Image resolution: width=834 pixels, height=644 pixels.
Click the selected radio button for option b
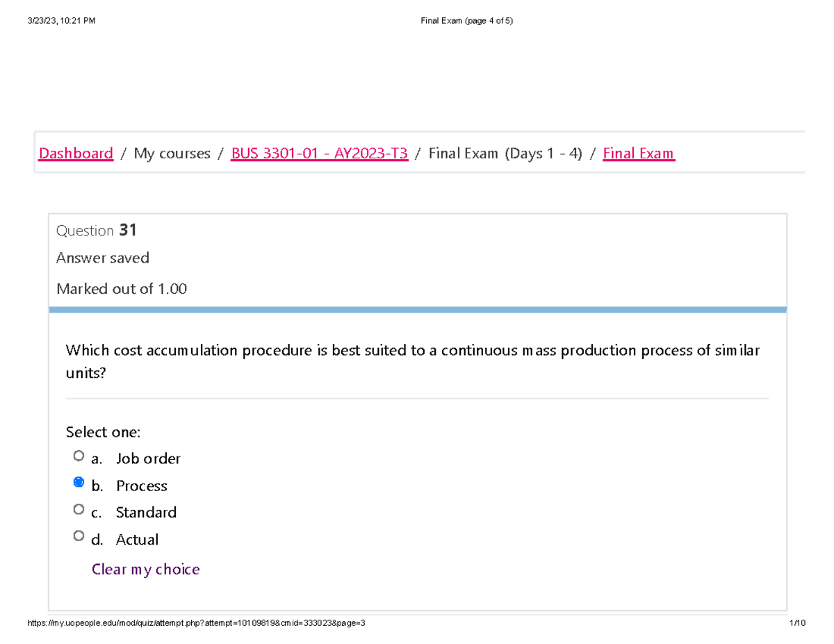(x=79, y=483)
